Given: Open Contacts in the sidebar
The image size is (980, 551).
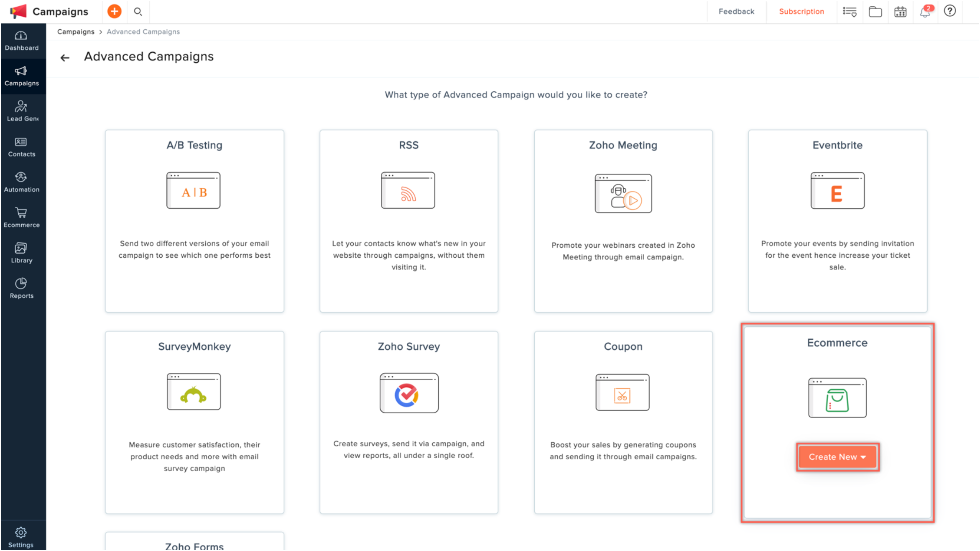Looking at the screenshot, I should point(22,147).
